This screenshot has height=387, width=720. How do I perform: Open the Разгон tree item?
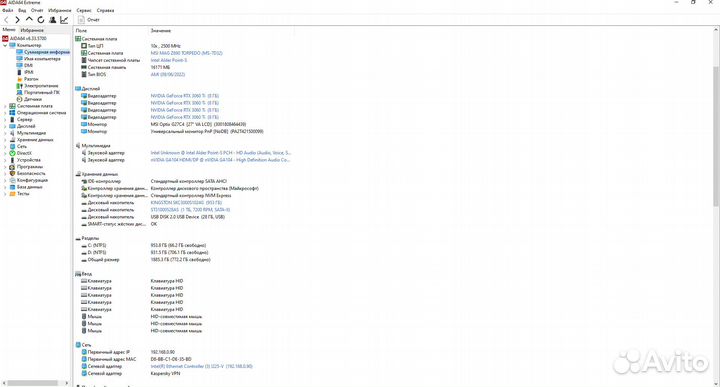click(31, 79)
